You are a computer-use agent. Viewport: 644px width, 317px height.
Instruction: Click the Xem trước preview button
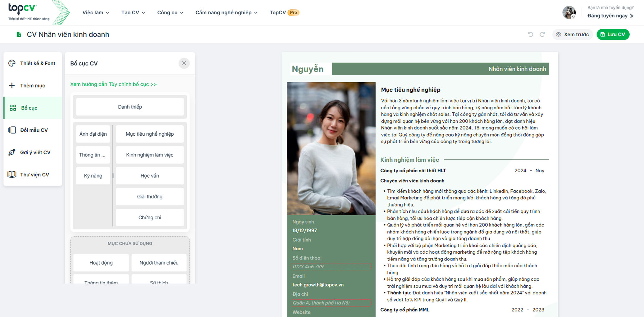[572, 34]
